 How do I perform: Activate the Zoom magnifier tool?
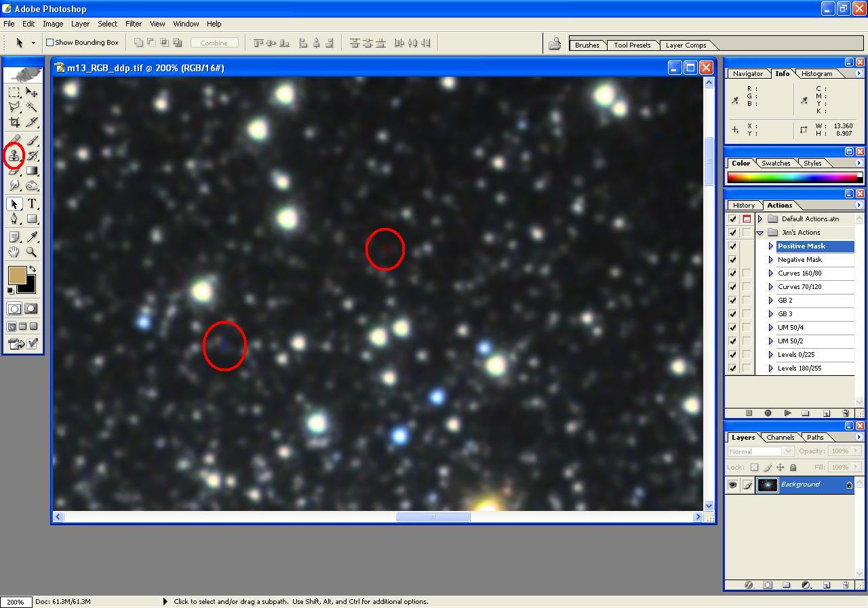tap(31, 252)
